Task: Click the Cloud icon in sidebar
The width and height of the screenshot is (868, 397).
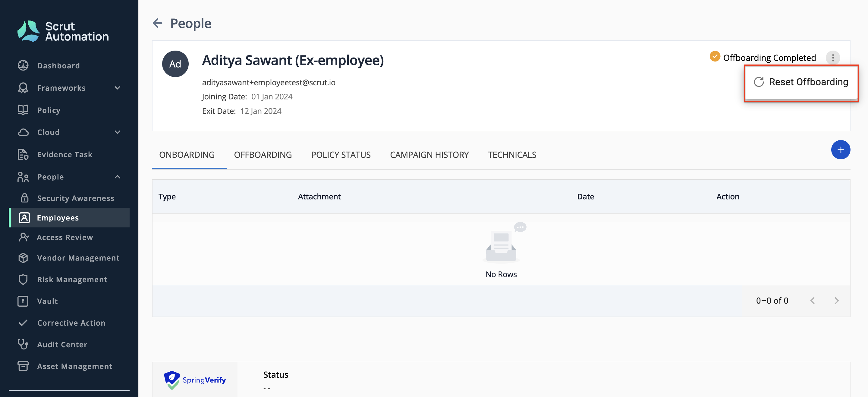Action: (x=23, y=132)
